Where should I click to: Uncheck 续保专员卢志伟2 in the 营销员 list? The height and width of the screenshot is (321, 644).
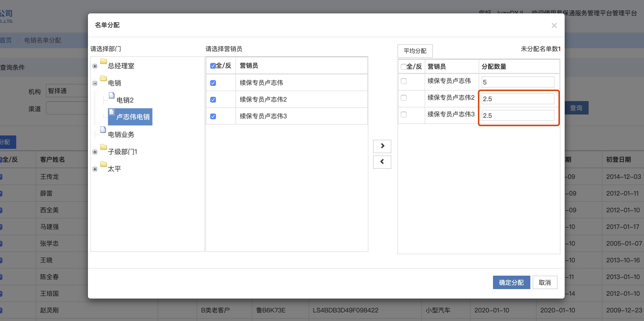pos(213,100)
